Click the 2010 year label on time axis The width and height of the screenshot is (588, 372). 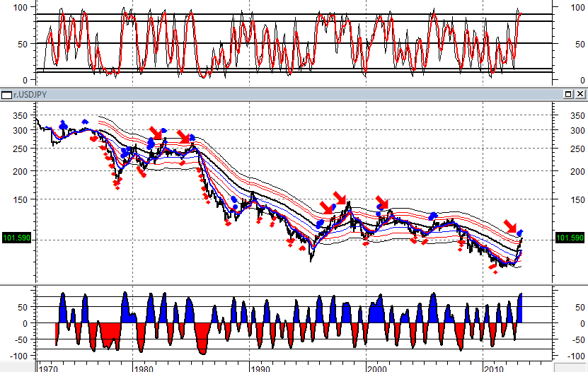point(494,368)
